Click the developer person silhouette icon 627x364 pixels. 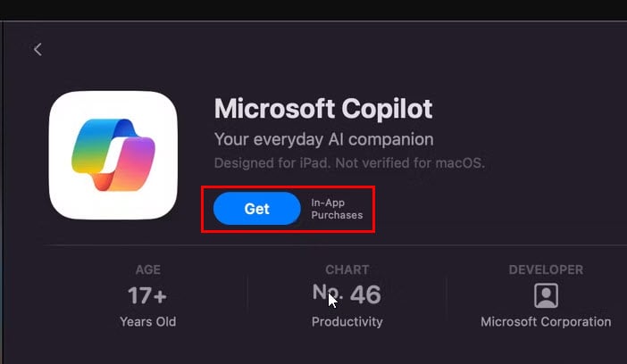pyautogui.click(x=546, y=295)
